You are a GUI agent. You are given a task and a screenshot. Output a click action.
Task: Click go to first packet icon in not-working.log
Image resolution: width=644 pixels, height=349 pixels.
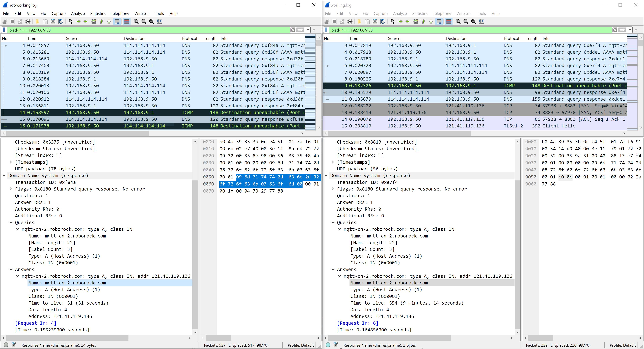pos(101,21)
